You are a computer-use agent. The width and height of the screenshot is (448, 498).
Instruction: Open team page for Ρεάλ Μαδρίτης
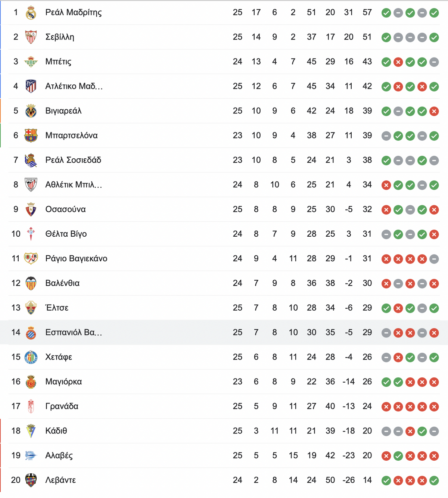coord(74,13)
